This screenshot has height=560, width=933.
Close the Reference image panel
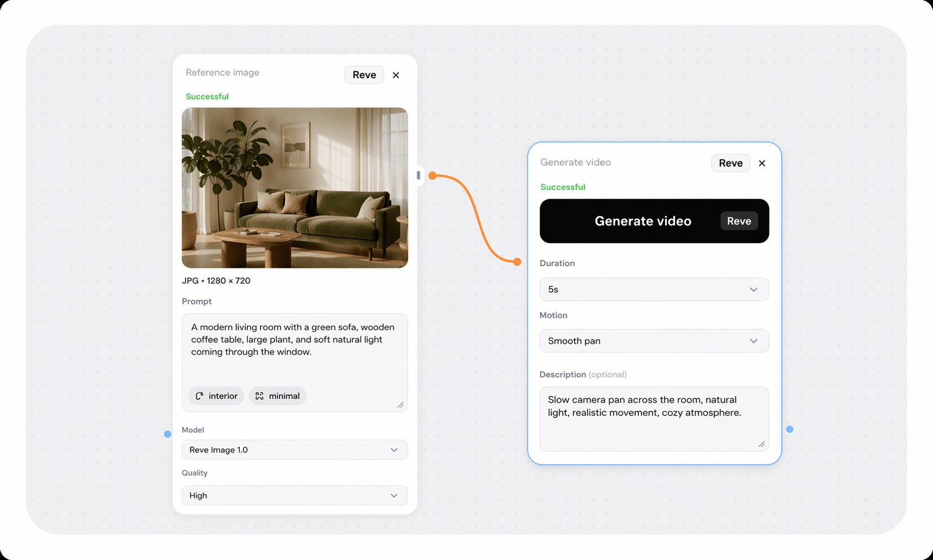(x=396, y=75)
